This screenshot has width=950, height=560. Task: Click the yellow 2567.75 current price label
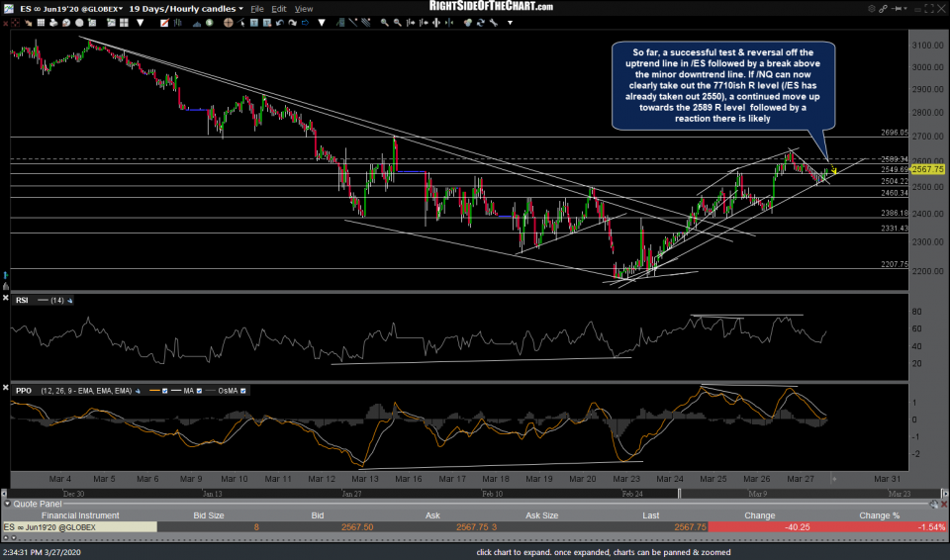coord(927,170)
